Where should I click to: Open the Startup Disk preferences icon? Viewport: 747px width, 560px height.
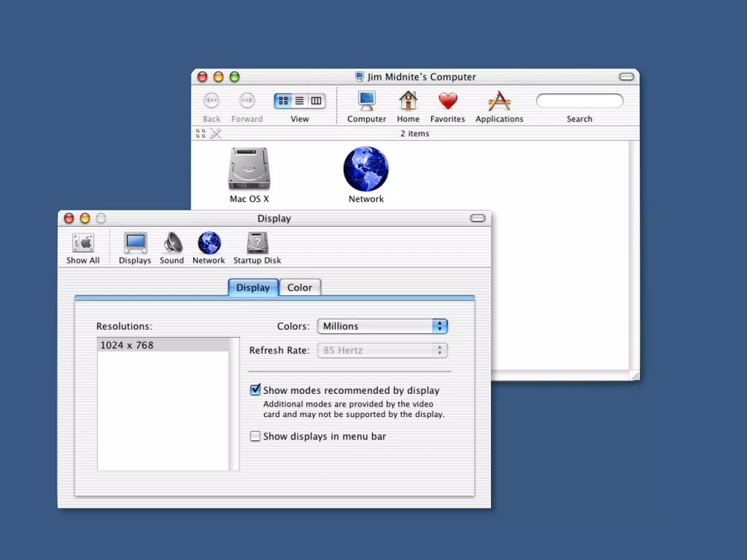coord(257,243)
